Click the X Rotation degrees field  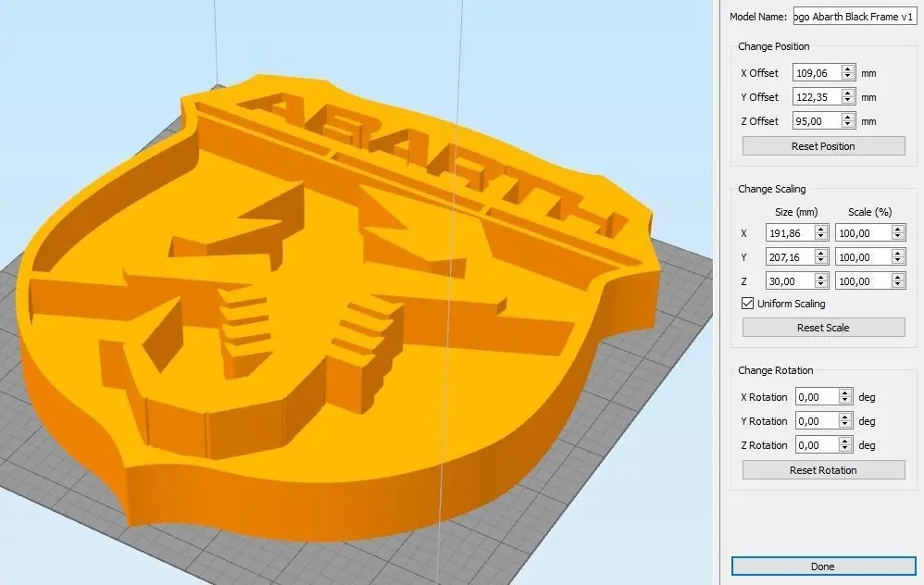pyautogui.click(x=817, y=396)
